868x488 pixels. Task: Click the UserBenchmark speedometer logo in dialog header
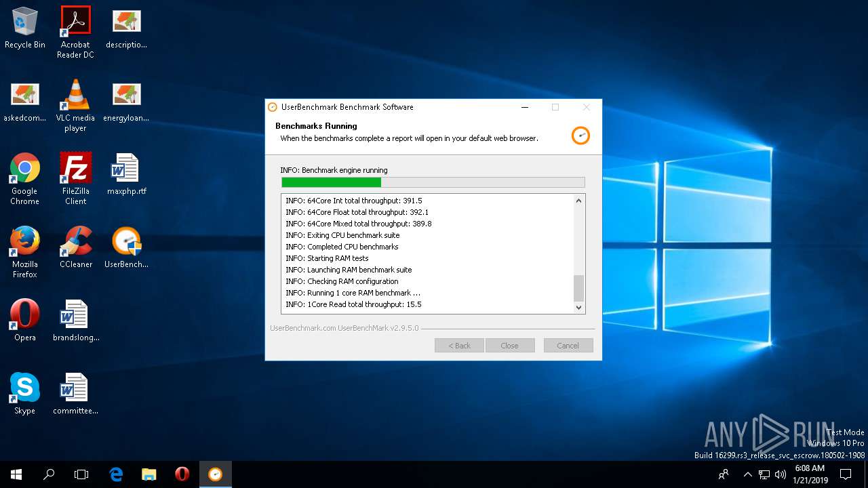coord(580,135)
